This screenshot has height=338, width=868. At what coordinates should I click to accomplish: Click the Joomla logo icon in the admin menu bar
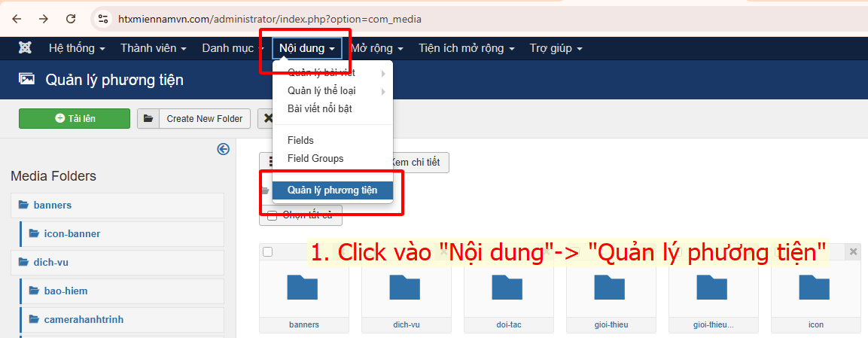click(25, 48)
